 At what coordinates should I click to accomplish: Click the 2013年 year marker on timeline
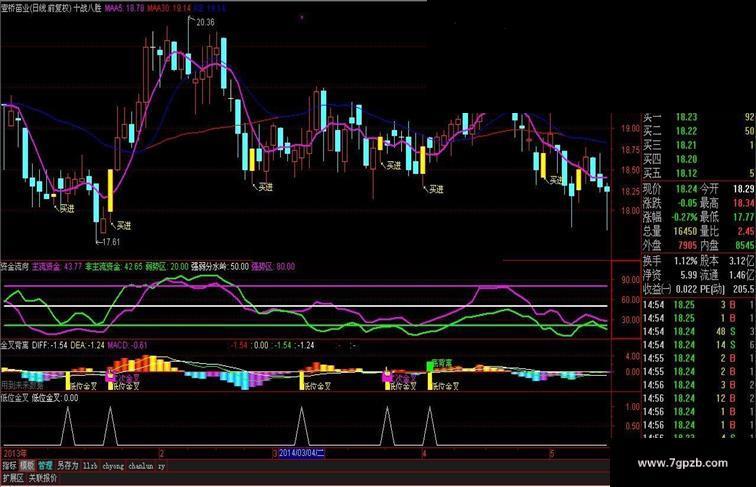pyautogui.click(x=15, y=453)
